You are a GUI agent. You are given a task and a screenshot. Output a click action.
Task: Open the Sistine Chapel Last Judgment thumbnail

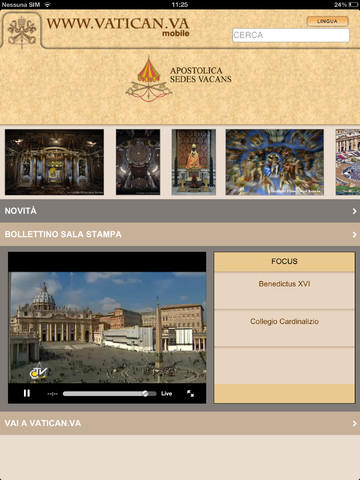pyautogui.click(x=274, y=162)
